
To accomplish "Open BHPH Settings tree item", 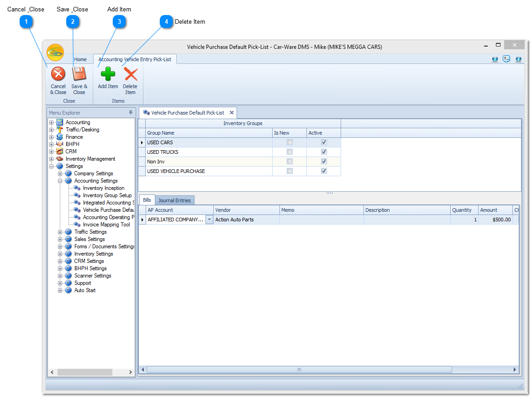I will (x=90, y=268).
